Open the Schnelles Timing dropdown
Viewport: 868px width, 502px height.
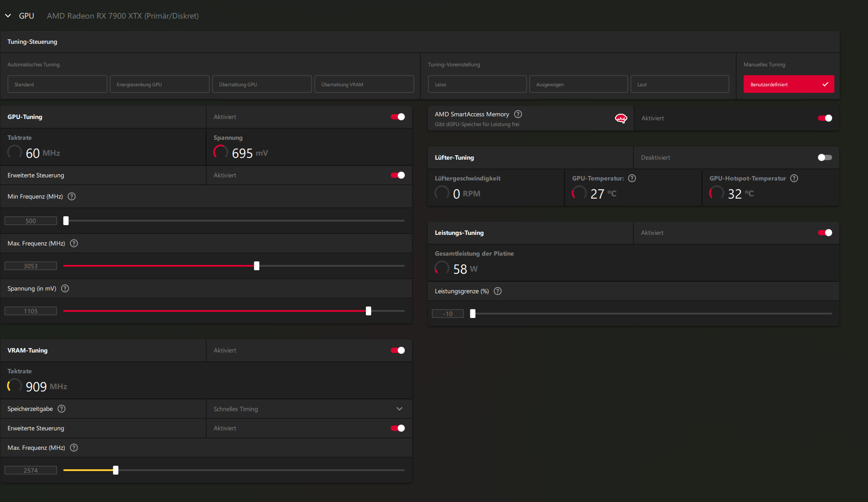(x=309, y=409)
